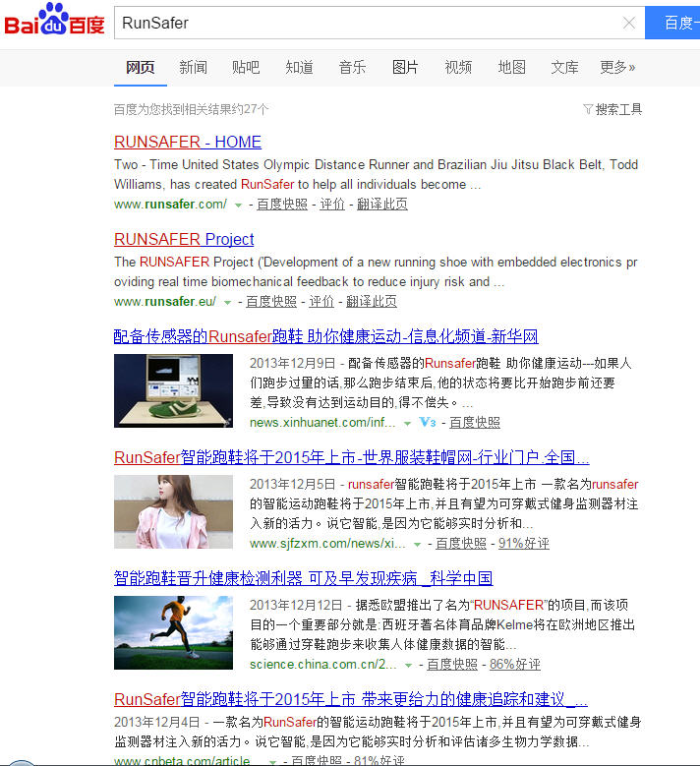Click the 86%好评 rating link
Screen dimensions: 700x766
tap(515, 665)
